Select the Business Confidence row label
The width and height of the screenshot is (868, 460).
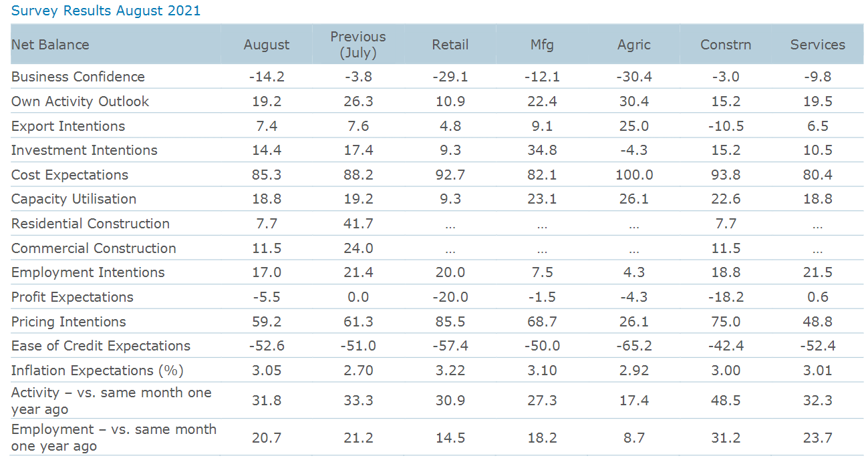pyautogui.click(x=78, y=77)
